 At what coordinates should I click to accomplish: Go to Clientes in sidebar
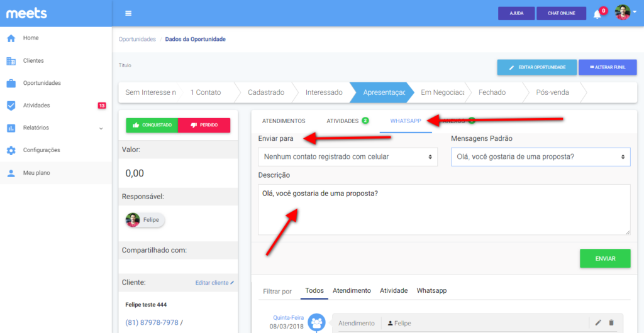pos(33,61)
